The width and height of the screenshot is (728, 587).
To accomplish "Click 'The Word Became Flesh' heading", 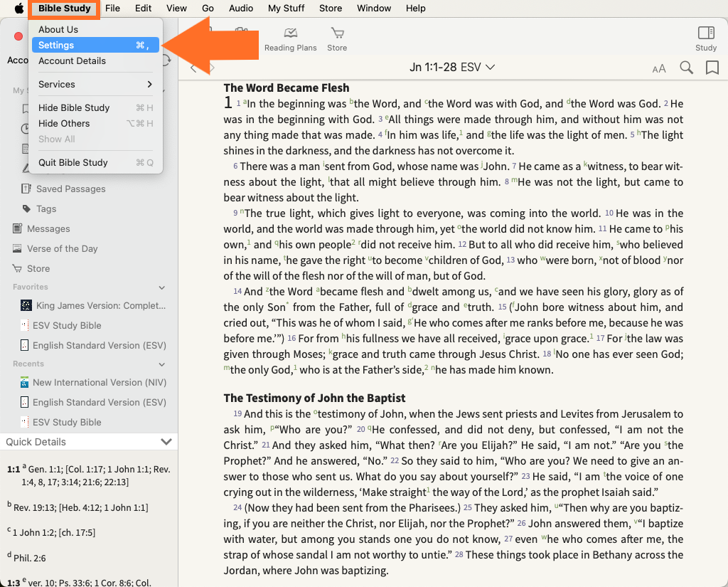I will point(287,88).
